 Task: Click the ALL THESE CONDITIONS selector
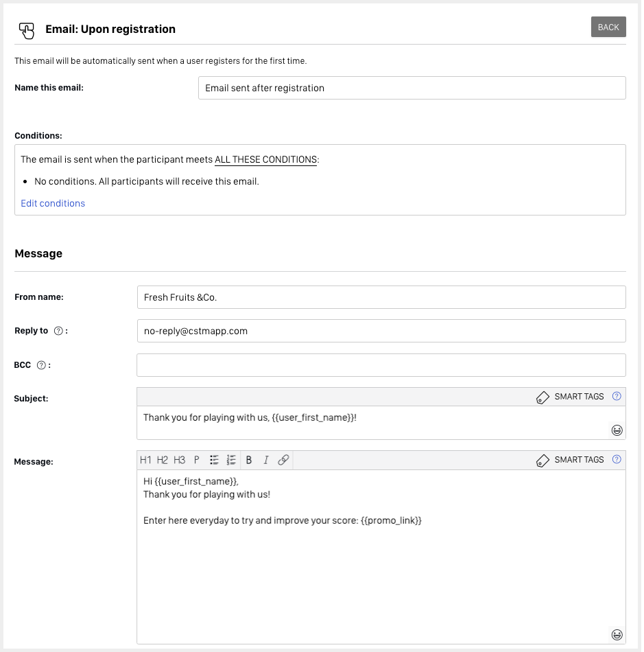[265, 160]
